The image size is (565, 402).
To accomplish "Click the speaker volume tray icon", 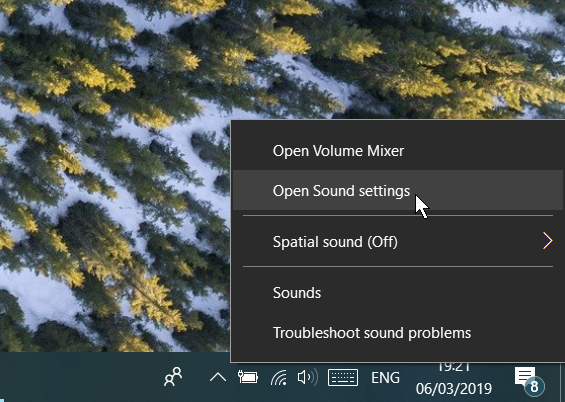I will point(307,377).
